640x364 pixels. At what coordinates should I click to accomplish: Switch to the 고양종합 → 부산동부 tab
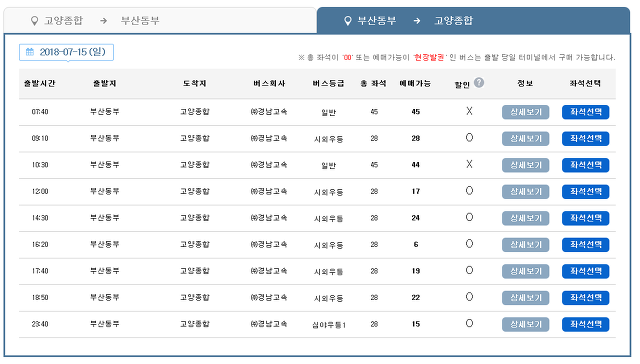tap(160, 20)
